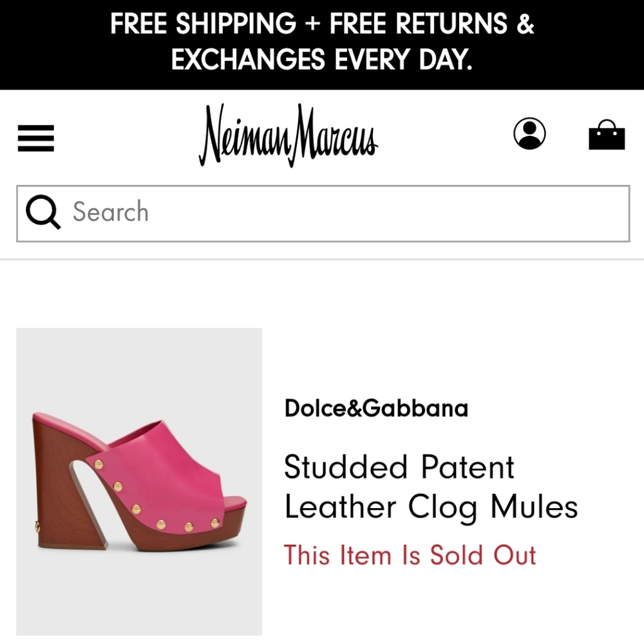Open the product photo thumbnail
The width and height of the screenshot is (644, 644).
[138, 480]
